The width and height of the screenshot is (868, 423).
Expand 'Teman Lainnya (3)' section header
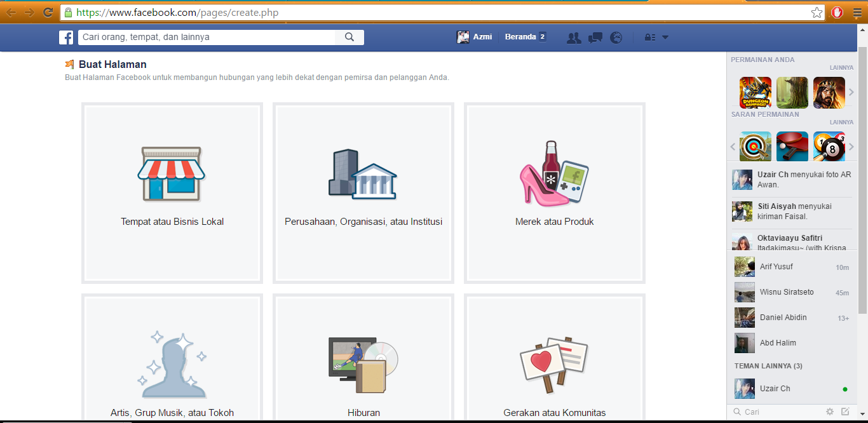(x=768, y=366)
